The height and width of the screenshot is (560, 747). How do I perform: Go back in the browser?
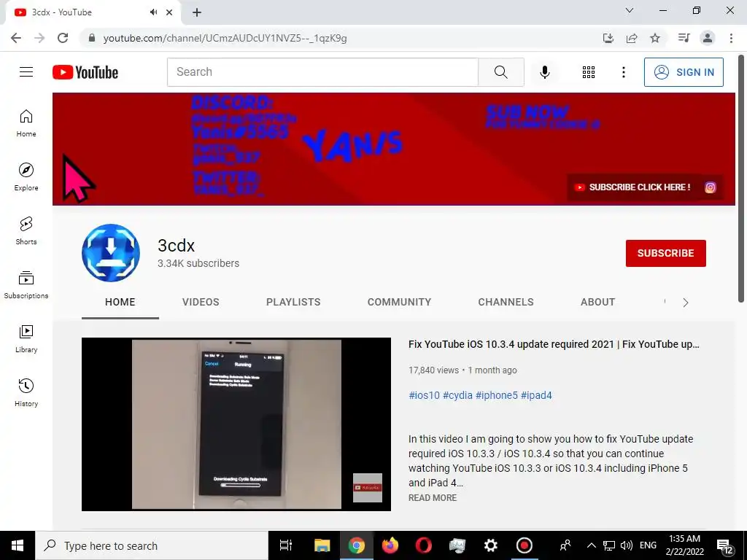(x=16, y=38)
